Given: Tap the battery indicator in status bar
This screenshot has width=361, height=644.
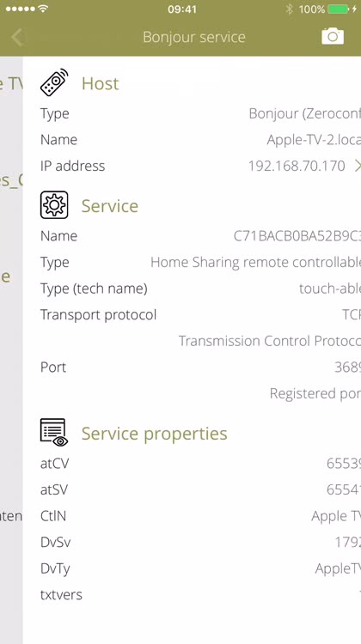Looking at the screenshot, I should pyautogui.click(x=339, y=9).
